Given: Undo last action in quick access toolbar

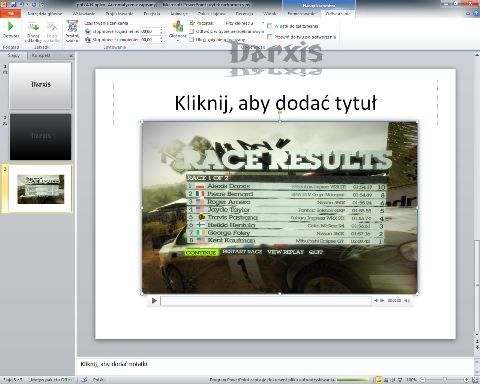Looking at the screenshot, I should coord(22,4).
